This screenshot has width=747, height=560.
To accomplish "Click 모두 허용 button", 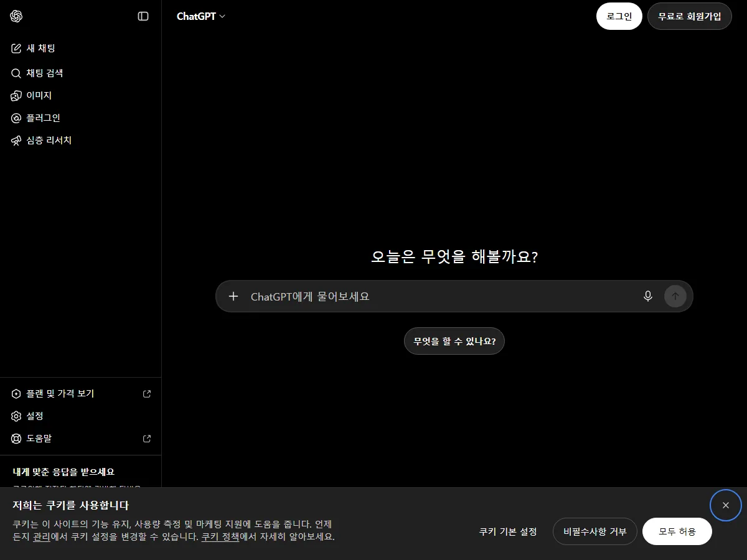I will click(x=677, y=531).
